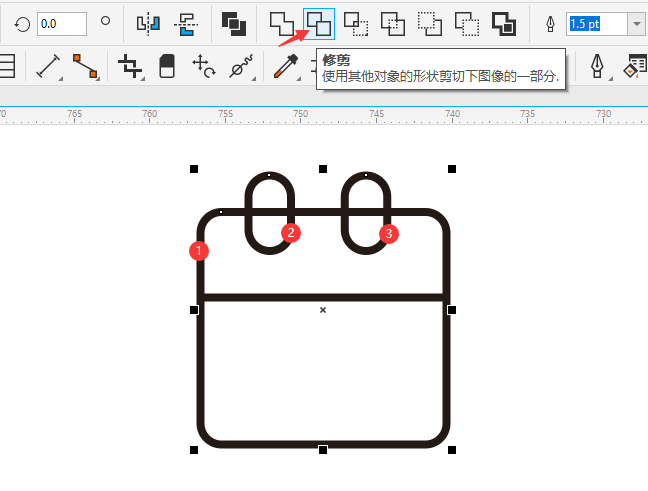Click the top-left selection handle
This screenshot has width=648, height=491.
194,169
